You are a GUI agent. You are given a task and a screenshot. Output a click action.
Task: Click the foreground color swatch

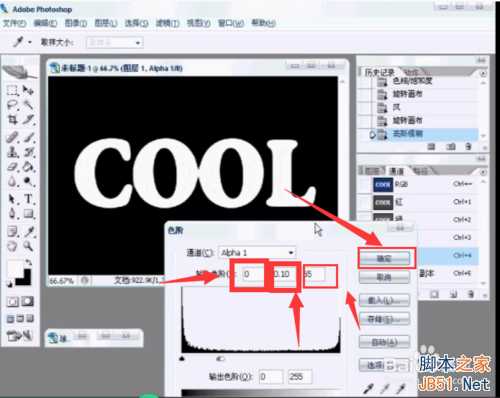click(x=15, y=268)
